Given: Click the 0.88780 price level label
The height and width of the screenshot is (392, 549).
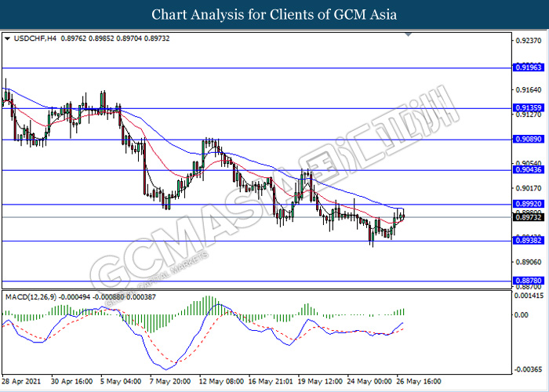Looking at the screenshot, I should [x=529, y=281].
